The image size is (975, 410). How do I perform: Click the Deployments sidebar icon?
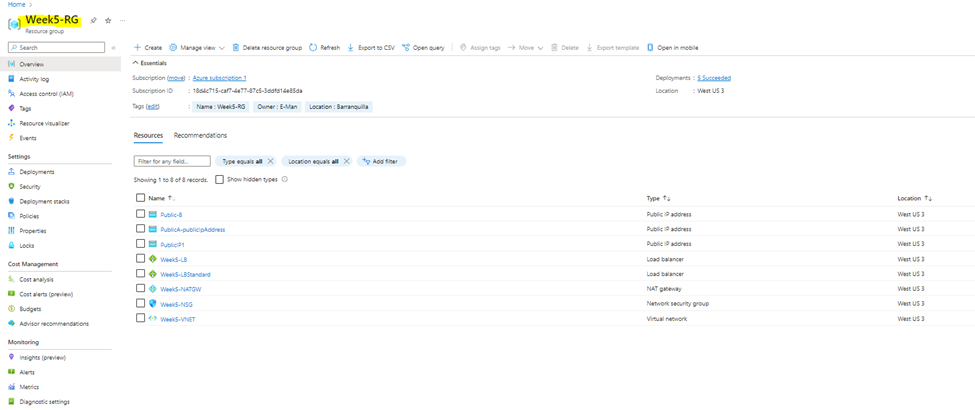tap(11, 172)
